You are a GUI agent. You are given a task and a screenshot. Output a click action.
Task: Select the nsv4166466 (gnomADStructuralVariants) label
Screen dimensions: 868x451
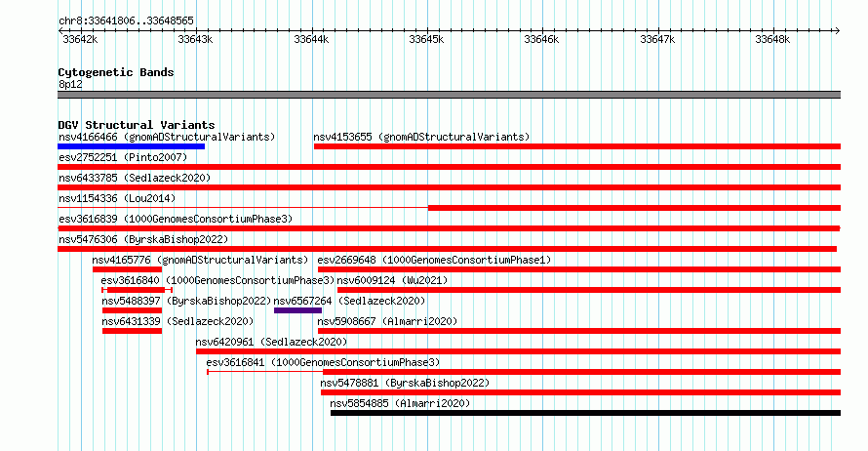pyautogui.click(x=167, y=137)
